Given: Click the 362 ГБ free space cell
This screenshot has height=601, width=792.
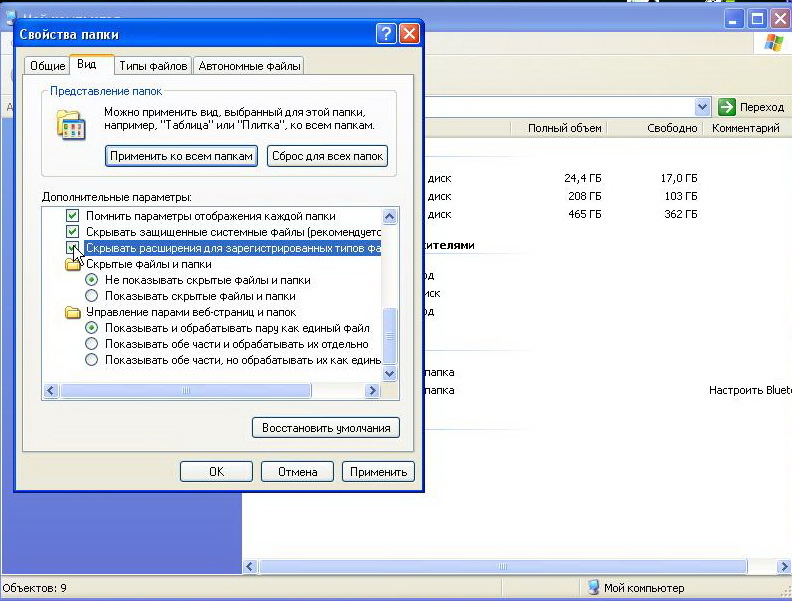Looking at the screenshot, I should (x=681, y=214).
